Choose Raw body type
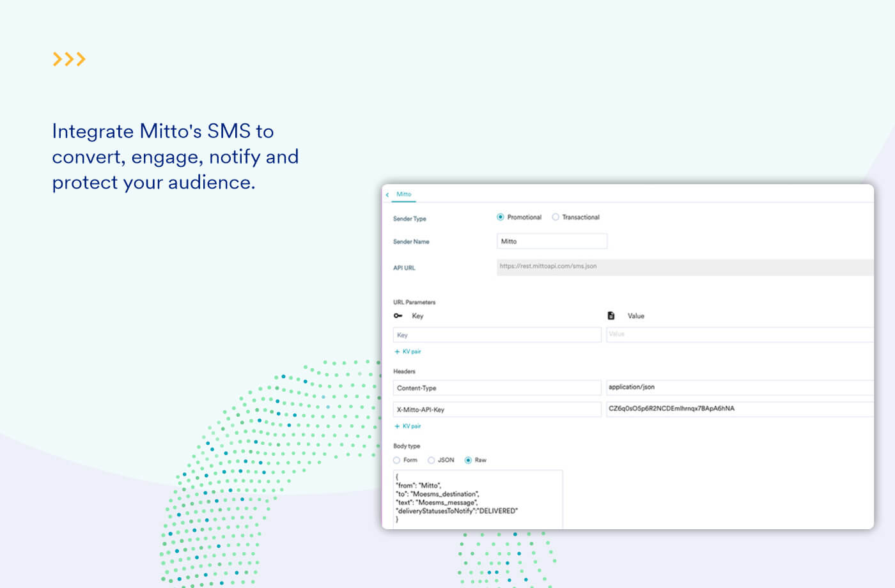895x588 pixels. coord(469,460)
